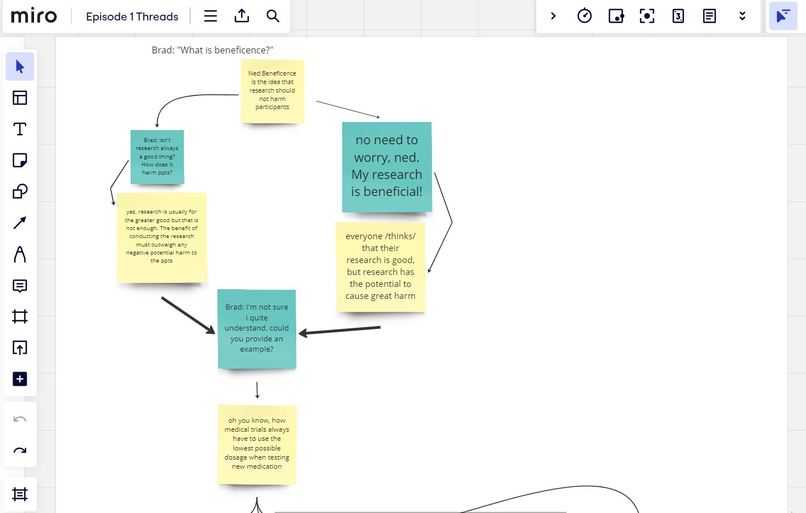Collapse the collaboration toolbar with the chevron
Viewport: 806px width, 513px height.
pyautogui.click(x=553, y=16)
